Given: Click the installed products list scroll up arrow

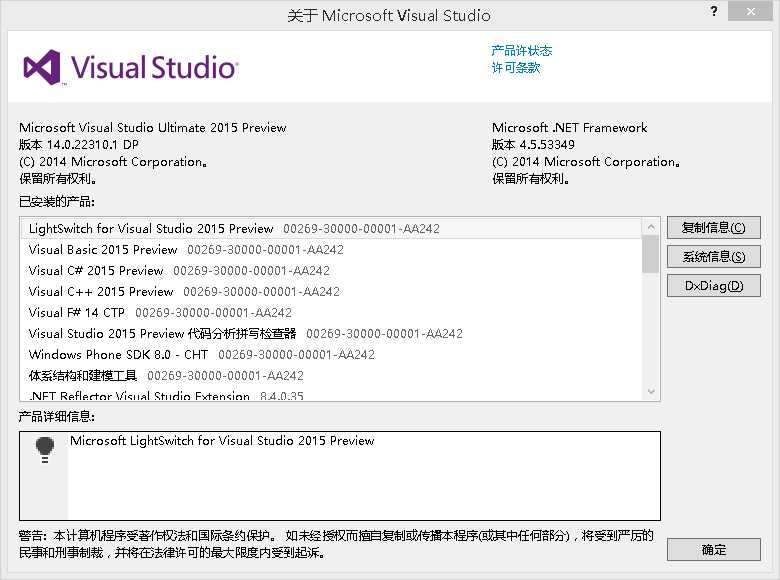Looking at the screenshot, I should [651, 227].
